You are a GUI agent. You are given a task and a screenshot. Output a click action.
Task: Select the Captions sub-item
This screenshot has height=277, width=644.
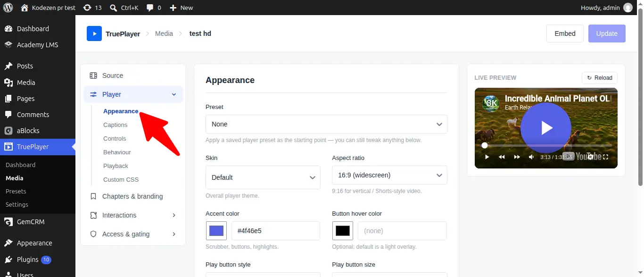(116, 125)
